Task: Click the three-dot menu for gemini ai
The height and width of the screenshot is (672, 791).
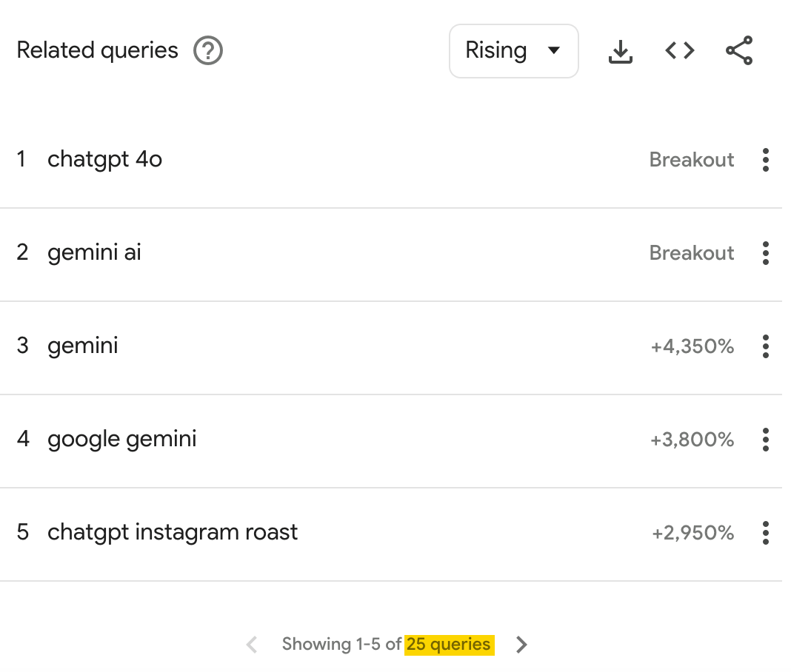Action: click(x=765, y=253)
